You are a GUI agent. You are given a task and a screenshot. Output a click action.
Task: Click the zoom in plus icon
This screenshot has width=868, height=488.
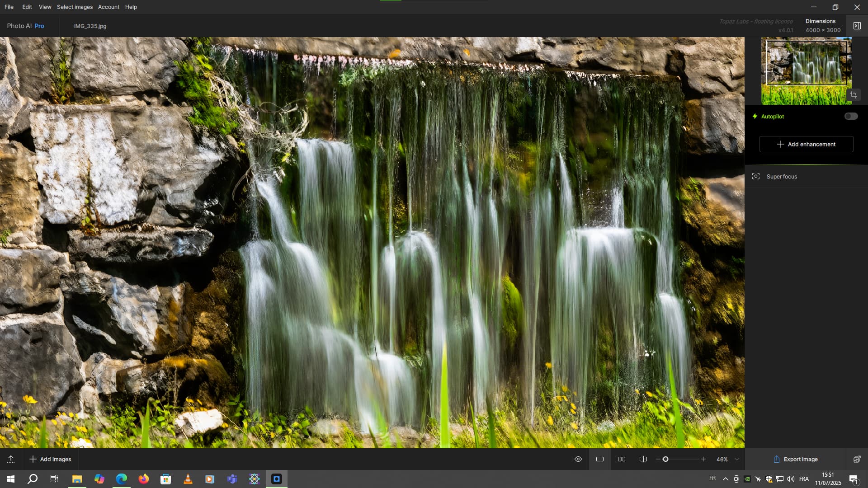click(703, 459)
